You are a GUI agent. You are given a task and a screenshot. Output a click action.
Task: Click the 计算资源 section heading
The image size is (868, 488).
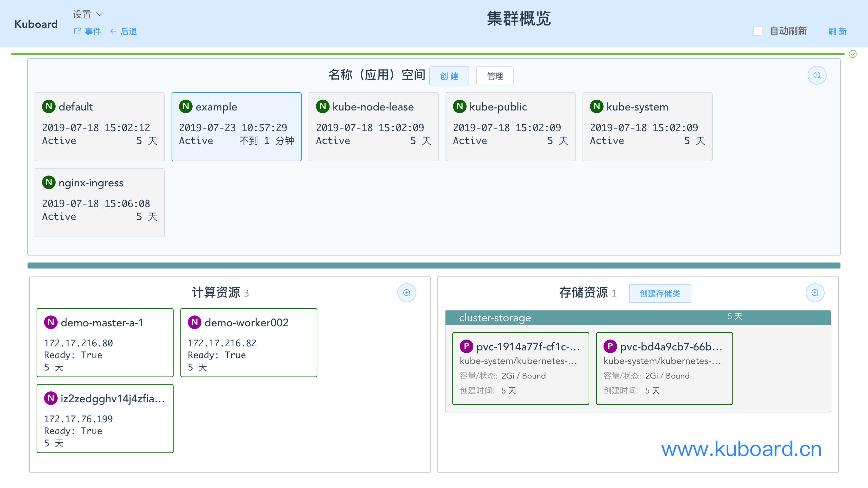(x=216, y=292)
